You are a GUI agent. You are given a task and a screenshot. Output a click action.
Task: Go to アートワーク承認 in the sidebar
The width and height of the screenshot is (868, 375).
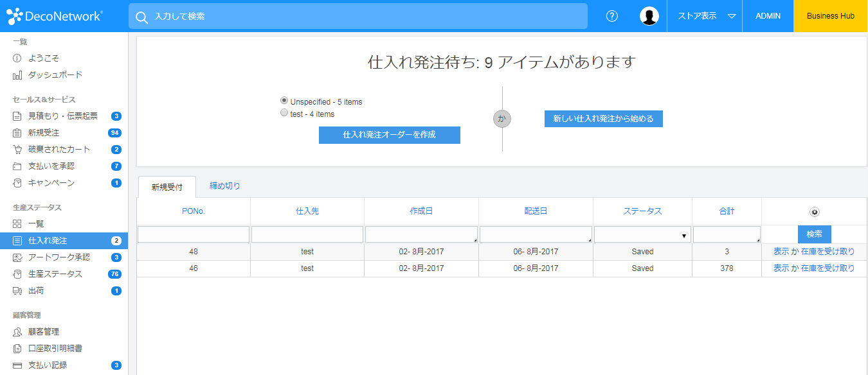(59, 257)
